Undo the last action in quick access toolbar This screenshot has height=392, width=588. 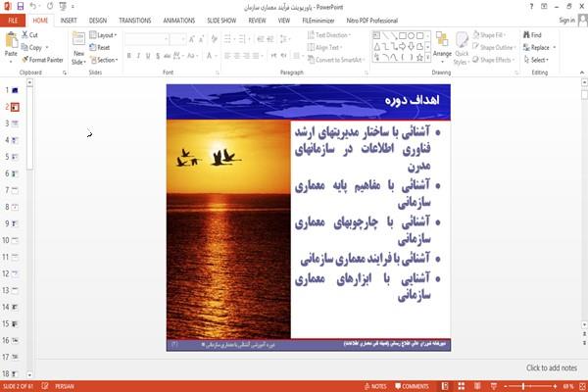click(33, 7)
